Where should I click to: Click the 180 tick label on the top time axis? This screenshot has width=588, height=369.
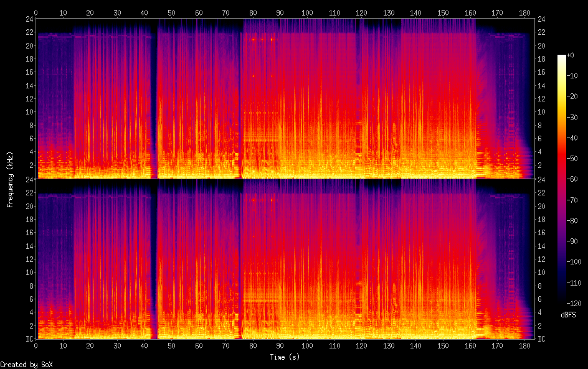coord(524,12)
